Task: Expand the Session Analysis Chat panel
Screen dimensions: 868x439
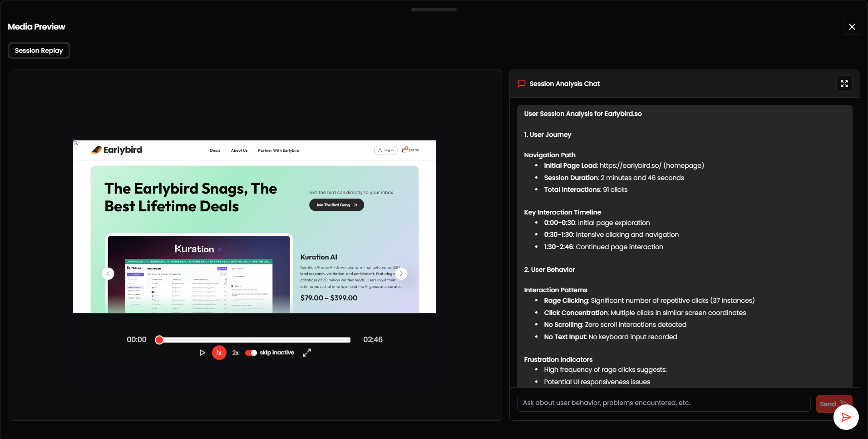Action: [x=844, y=84]
